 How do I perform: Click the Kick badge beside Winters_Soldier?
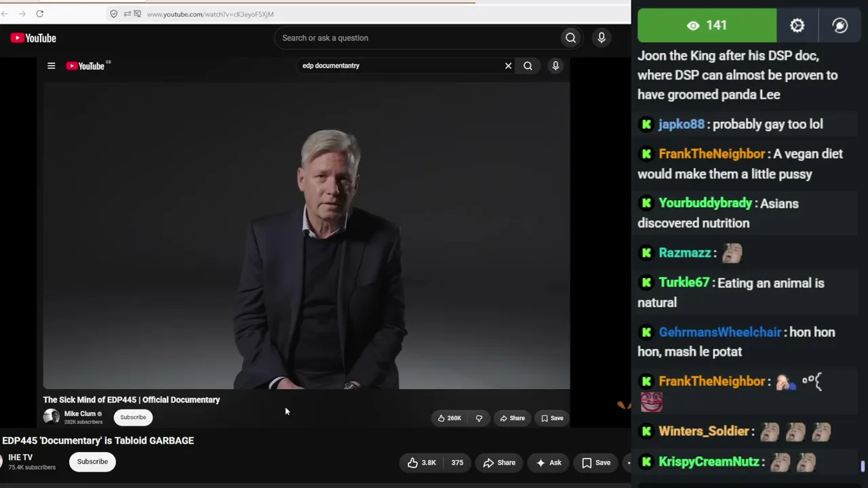click(x=646, y=432)
